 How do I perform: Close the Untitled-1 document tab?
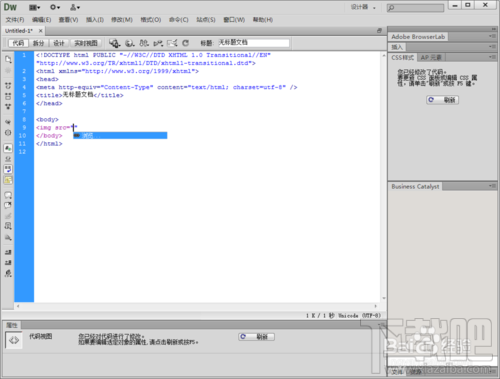tap(40, 31)
